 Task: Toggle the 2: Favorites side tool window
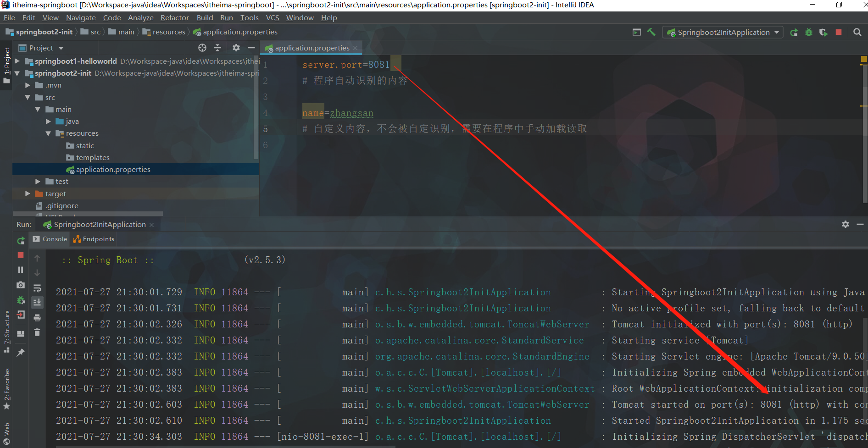coord(6,388)
